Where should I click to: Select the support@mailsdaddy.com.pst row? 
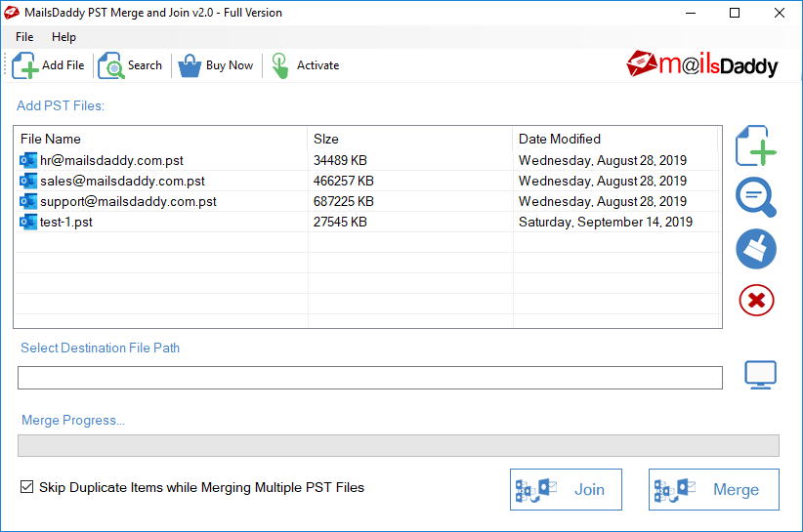click(x=366, y=201)
